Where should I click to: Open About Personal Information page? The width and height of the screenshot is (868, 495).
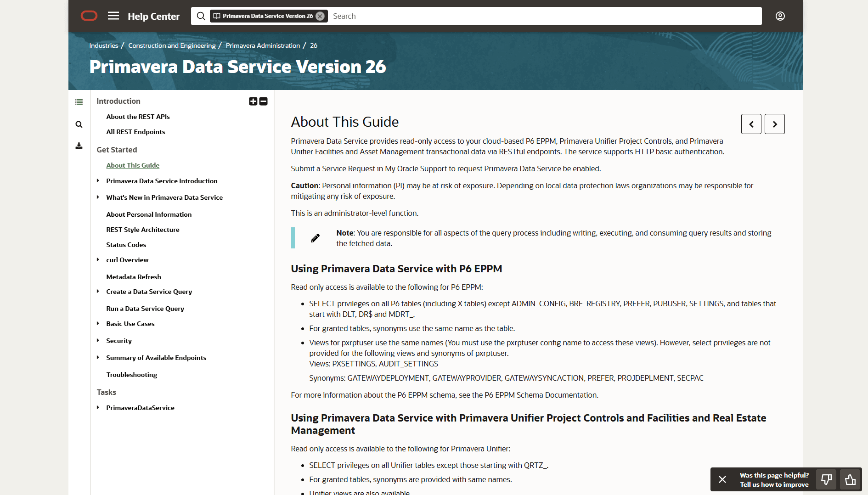tap(149, 214)
